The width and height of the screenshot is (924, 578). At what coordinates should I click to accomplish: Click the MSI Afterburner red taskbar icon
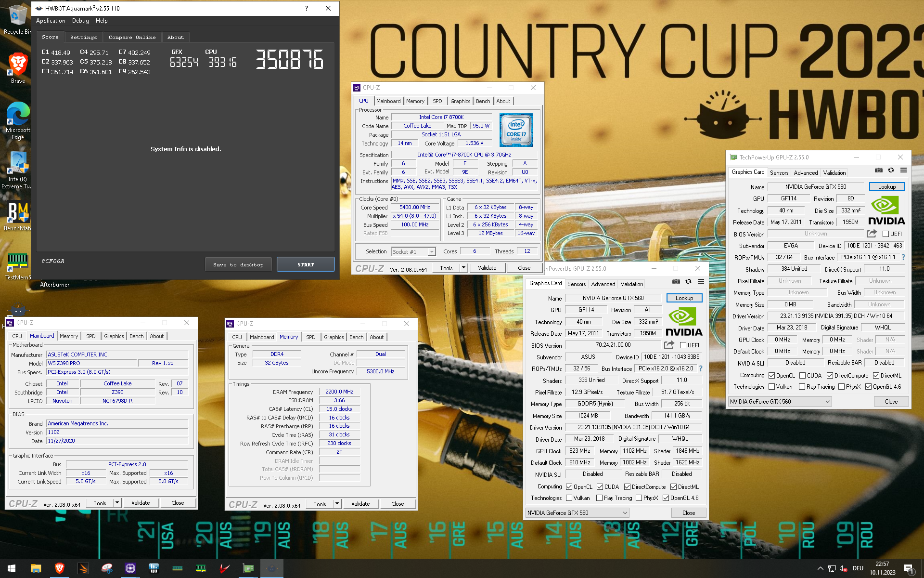coord(225,568)
